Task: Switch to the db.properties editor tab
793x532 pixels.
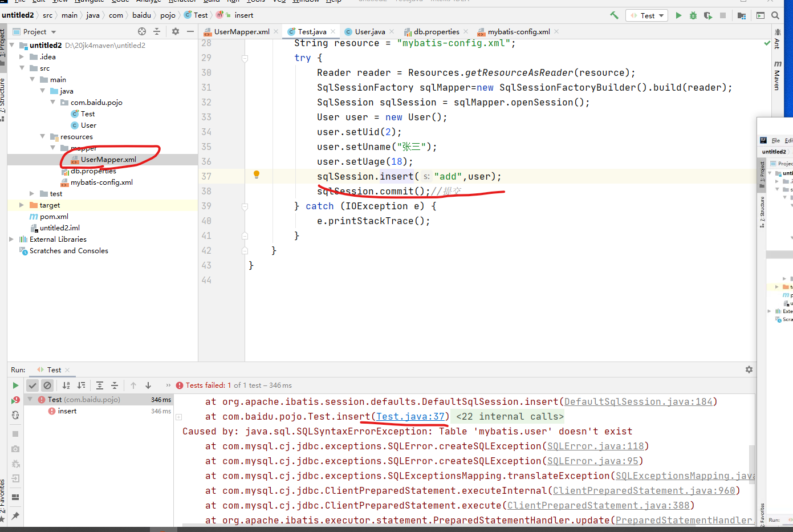Action: point(436,31)
